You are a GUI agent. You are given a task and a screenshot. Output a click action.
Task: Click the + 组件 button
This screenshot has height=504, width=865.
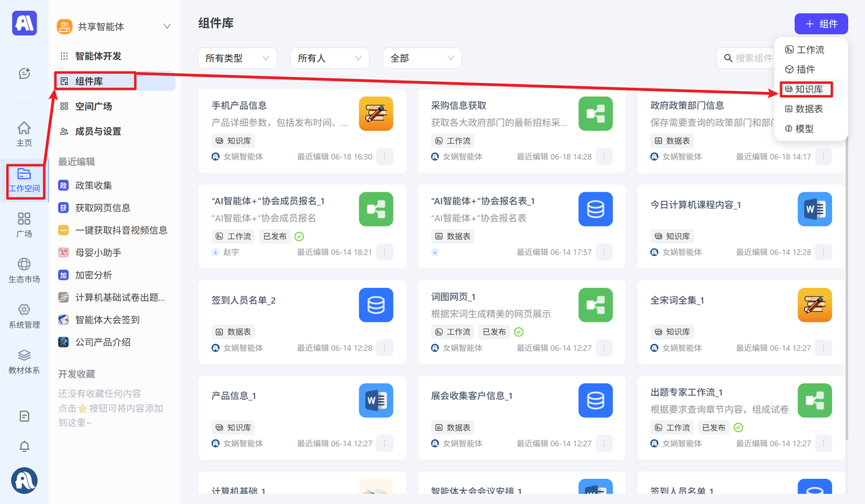(820, 24)
